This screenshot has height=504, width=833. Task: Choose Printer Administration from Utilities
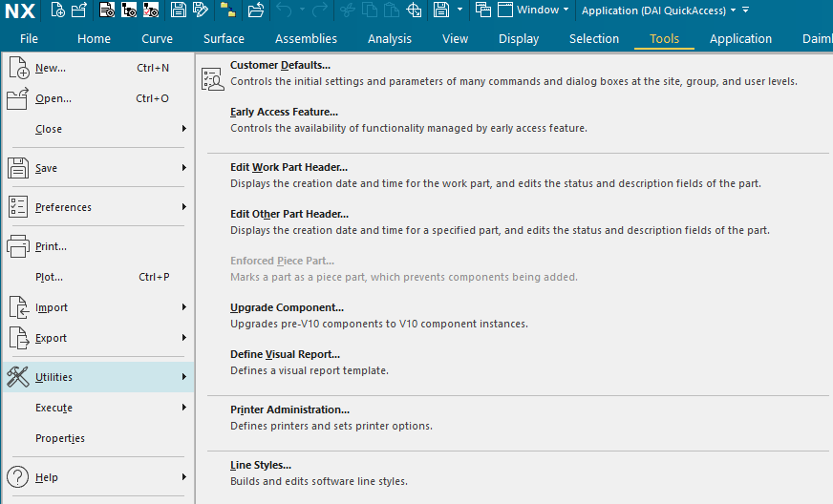289,409
